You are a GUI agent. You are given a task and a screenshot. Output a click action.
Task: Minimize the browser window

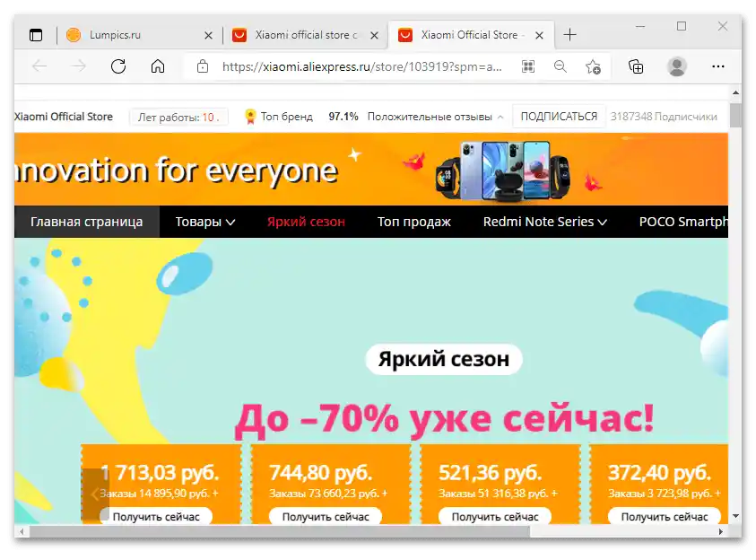point(640,26)
